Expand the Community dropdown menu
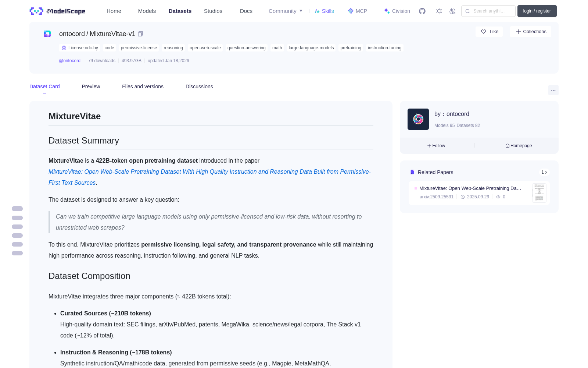Viewport: 588px width, 368px height. click(x=286, y=11)
